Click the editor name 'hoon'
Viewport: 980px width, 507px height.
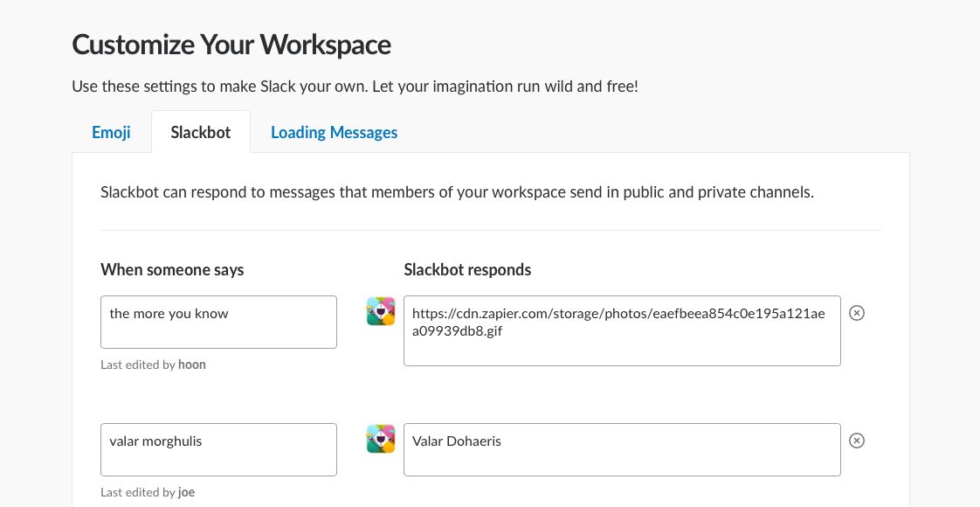(192, 365)
